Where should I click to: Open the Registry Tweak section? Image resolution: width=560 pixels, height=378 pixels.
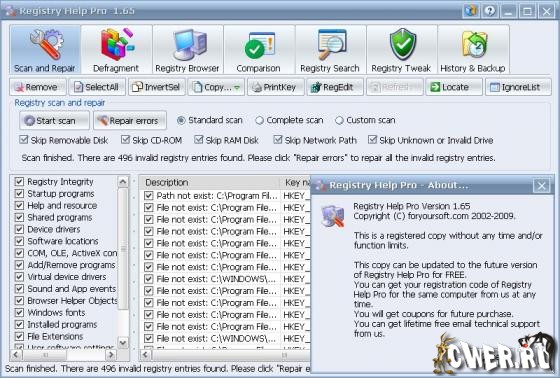(x=401, y=50)
